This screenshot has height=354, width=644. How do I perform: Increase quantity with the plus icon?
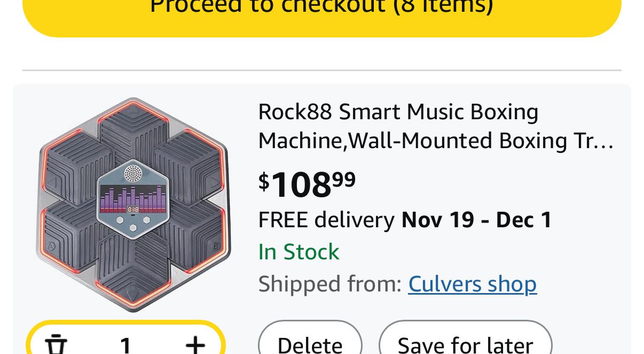point(195,344)
